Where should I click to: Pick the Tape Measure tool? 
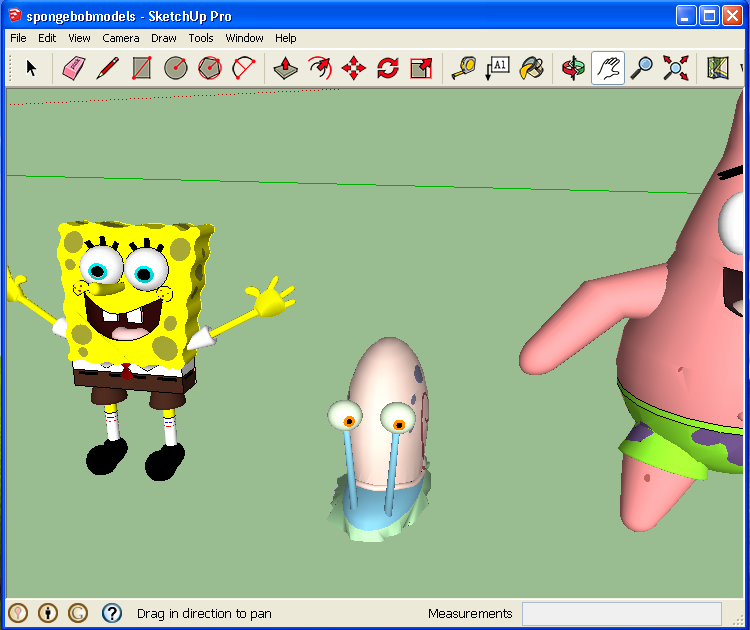click(x=463, y=68)
